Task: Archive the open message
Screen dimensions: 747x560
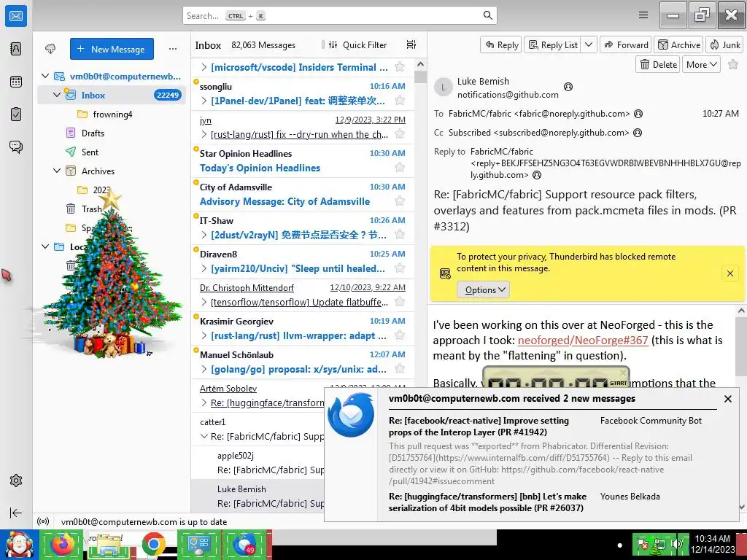Action: point(679,44)
